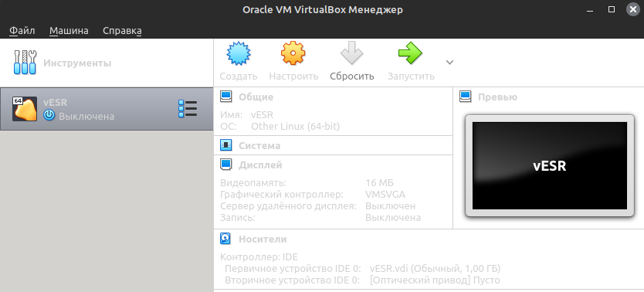Collapse the Общие section header
The image size is (644, 292).
tap(256, 97)
